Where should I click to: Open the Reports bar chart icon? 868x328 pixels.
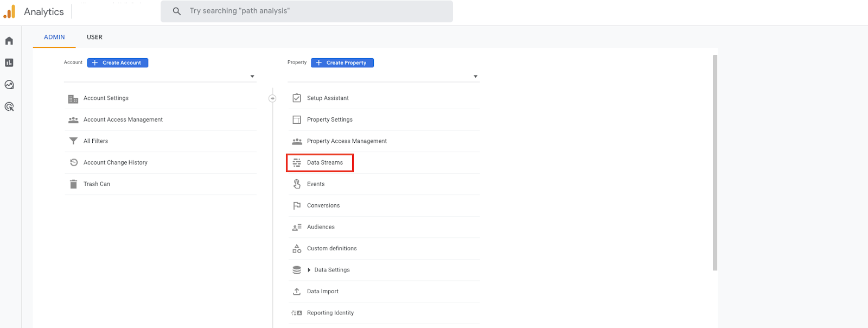tap(9, 63)
